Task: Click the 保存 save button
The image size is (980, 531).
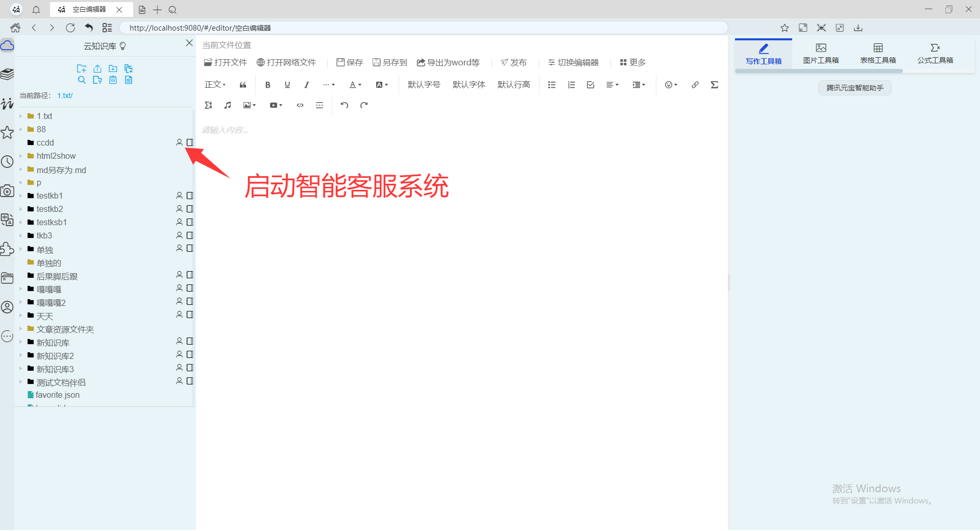Action: click(x=349, y=62)
